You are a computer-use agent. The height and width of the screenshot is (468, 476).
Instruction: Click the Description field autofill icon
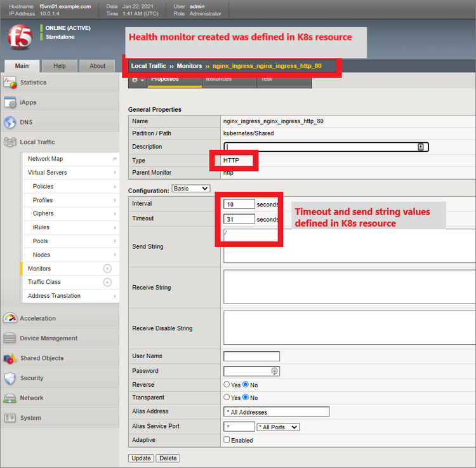tap(420, 147)
